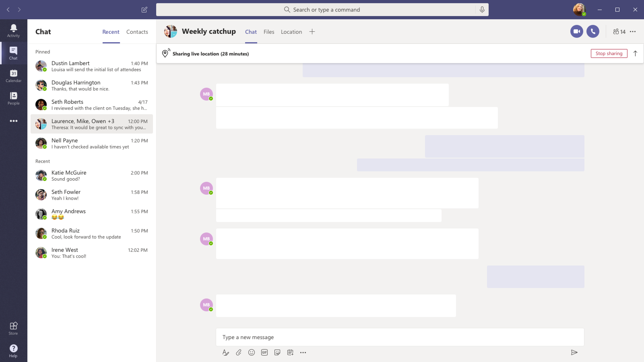Add a new tab with the plus button
Viewport: 644px width, 362px height.
(312, 31)
